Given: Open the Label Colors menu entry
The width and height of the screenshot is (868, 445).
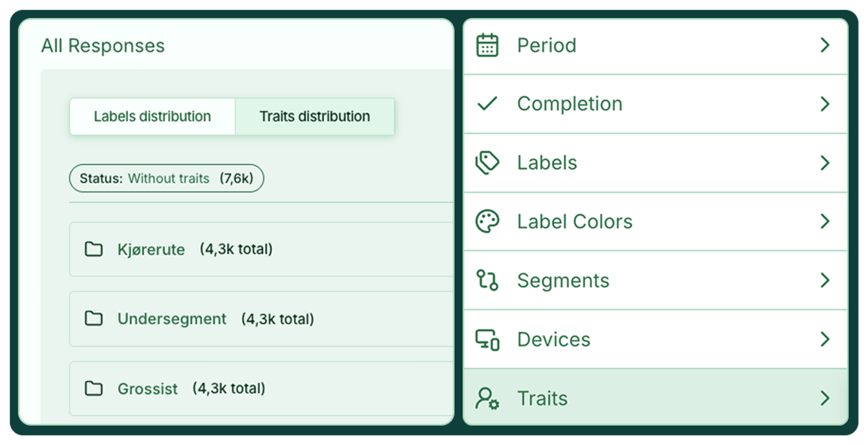Looking at the screenshot, I should coord(655,221).
